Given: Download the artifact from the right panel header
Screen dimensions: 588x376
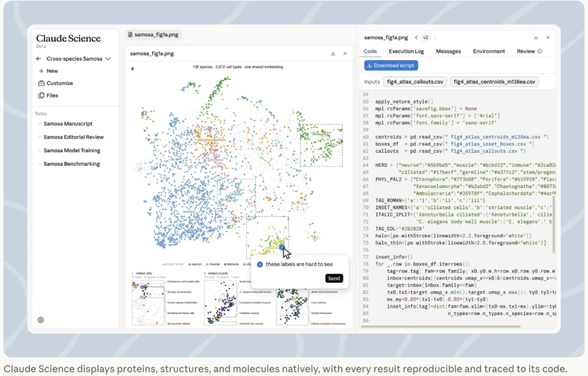Looking at the screenshot, I should point(536,38).
